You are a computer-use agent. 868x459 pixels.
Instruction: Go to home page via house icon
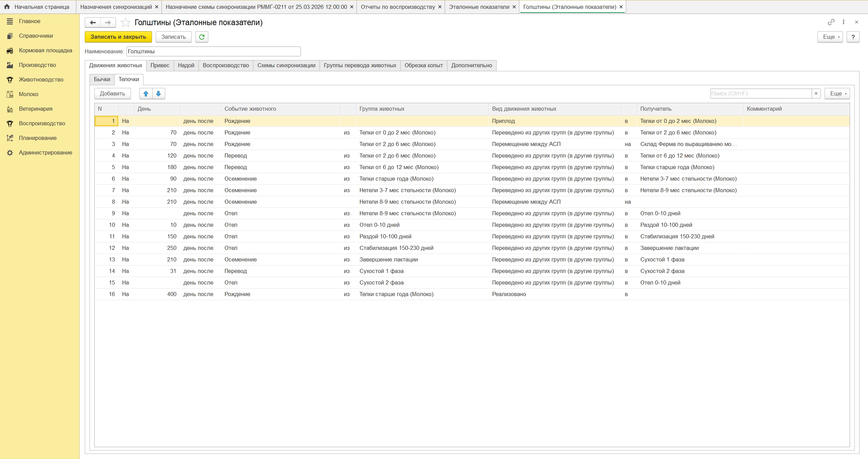coord(7,7)
